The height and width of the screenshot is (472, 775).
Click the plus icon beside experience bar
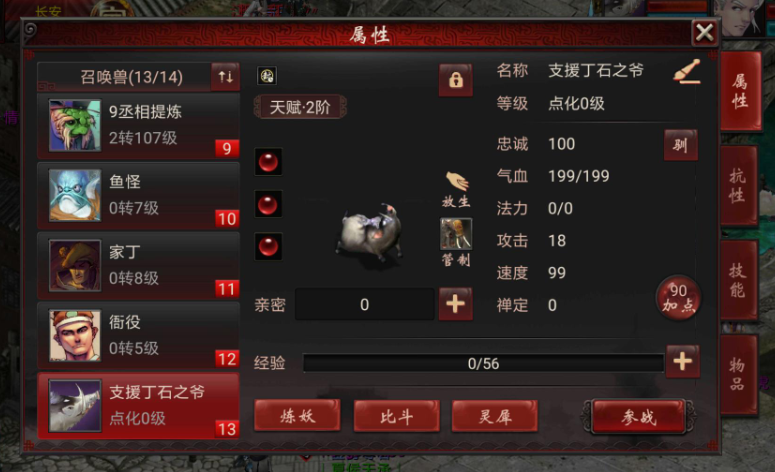683,361
